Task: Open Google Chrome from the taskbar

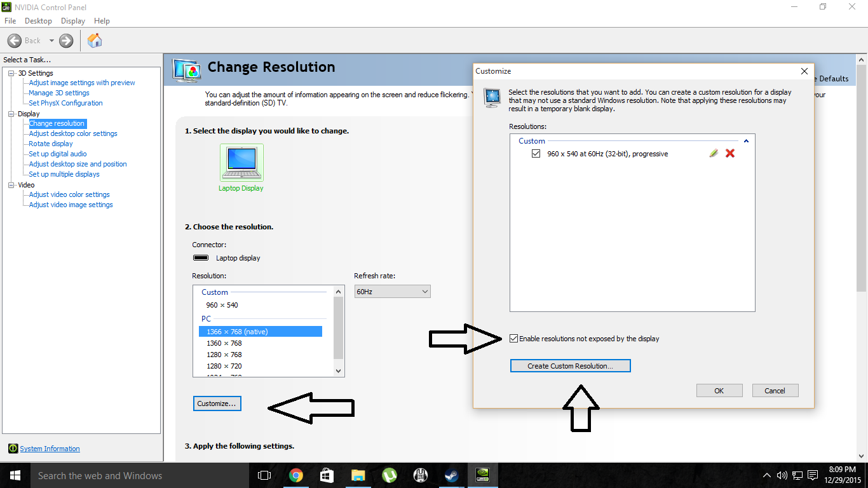Action: [295, 475]
